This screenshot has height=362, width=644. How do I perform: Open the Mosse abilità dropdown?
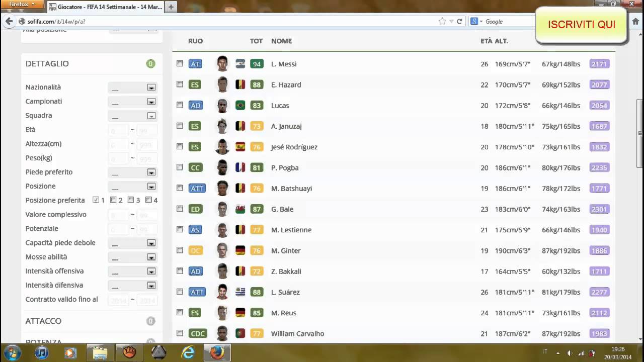coord(132,257)
